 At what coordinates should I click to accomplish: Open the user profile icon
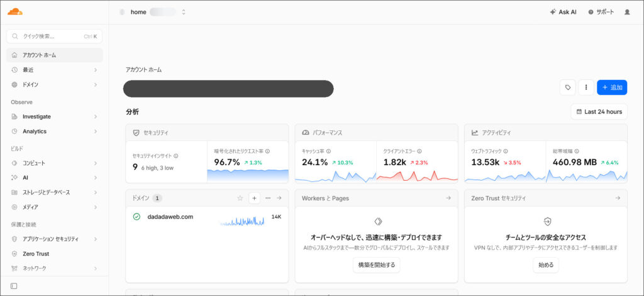627,12
